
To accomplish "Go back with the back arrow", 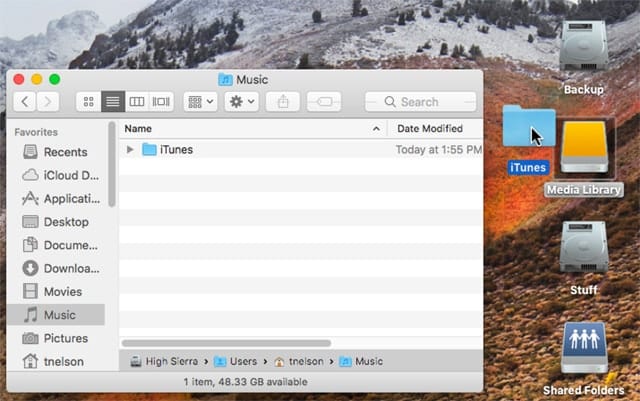I will tap(25, 102).
